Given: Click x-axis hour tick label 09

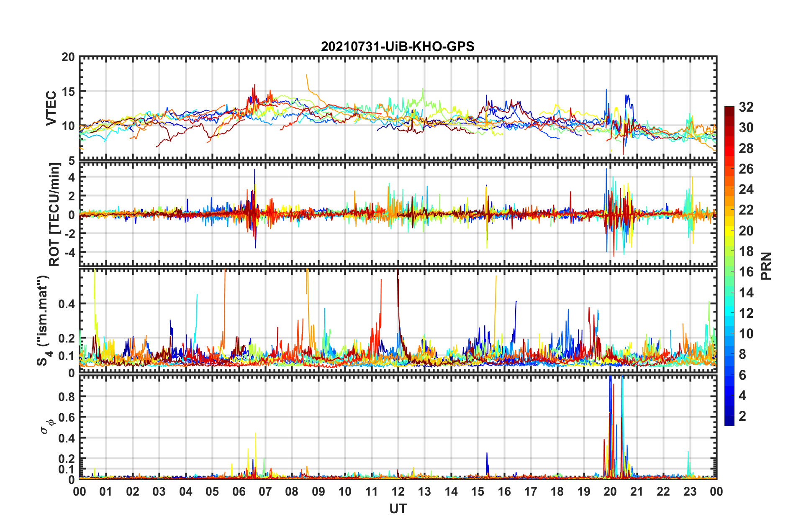Looking at the screenshot, I should coord(318,491).
